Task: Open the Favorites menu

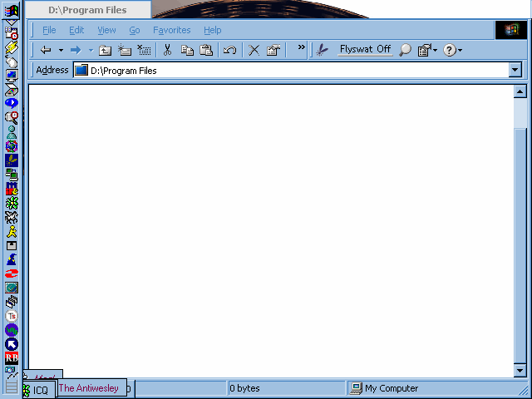Action: tap(171, 30)
